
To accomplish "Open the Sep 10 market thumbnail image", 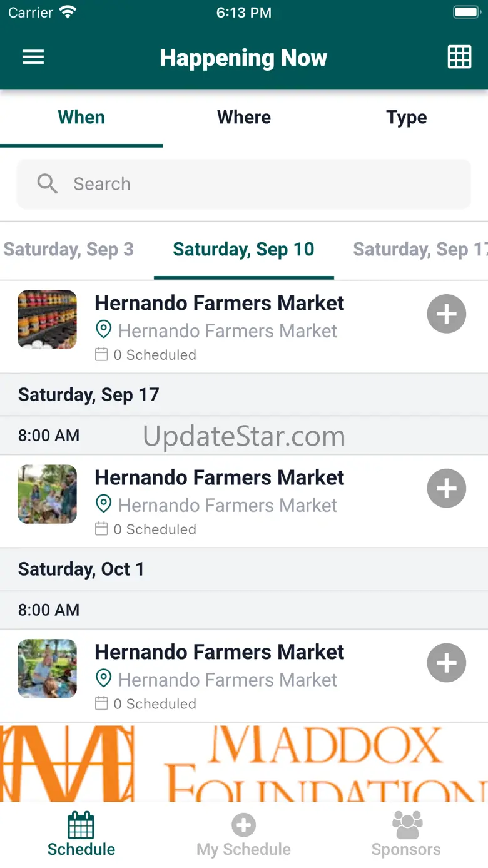I will click(48, 320).
